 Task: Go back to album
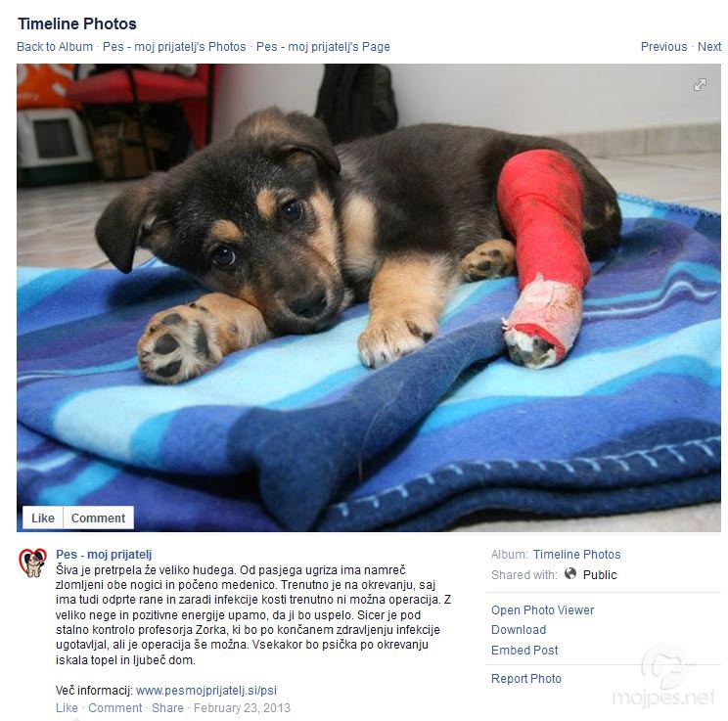coord(55,47)
